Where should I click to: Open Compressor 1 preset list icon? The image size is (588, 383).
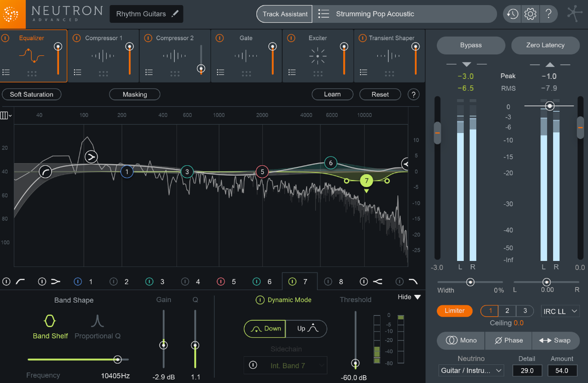77,72
